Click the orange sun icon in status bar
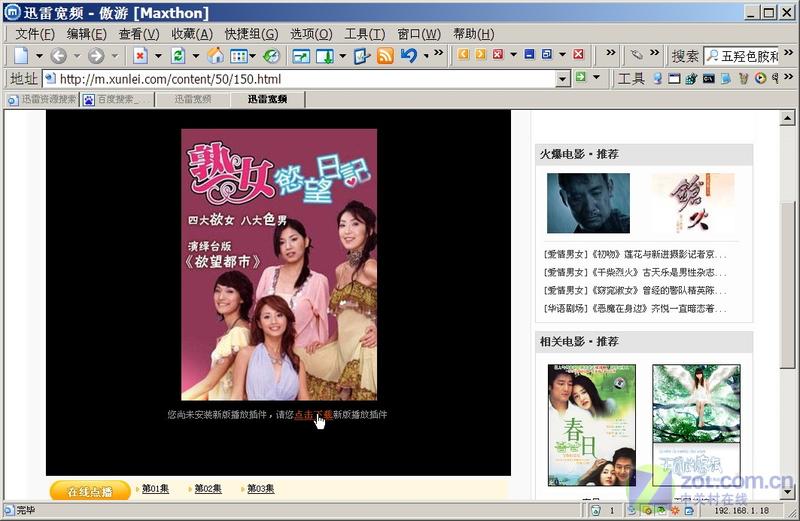Viewport: 800px width, 521px height. click(x=675, y=510)
